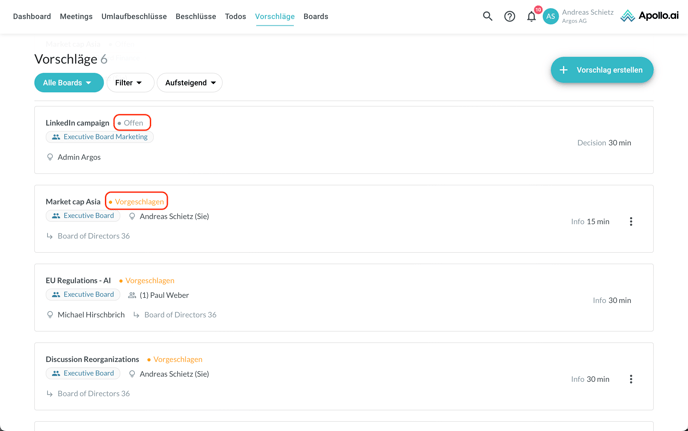This screenshot has width=688, height=431.
Task: Open the search magnifier icon
Action: 487,16
